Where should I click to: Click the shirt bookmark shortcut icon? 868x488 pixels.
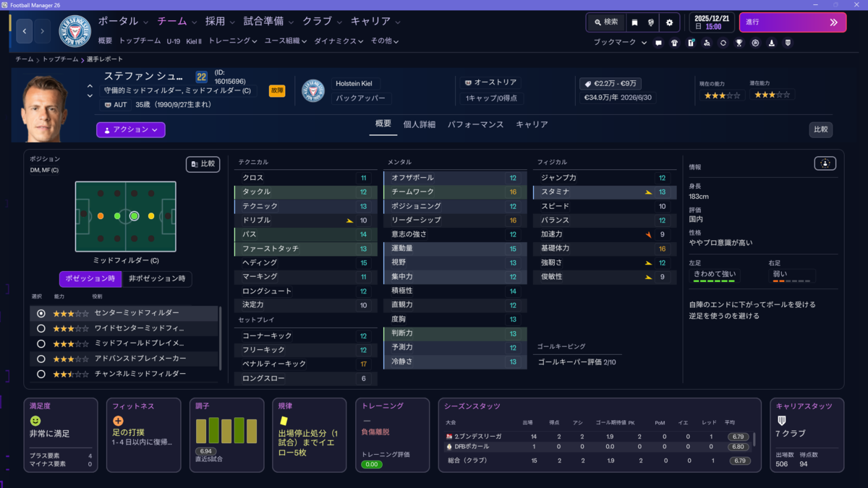(675, 43)
